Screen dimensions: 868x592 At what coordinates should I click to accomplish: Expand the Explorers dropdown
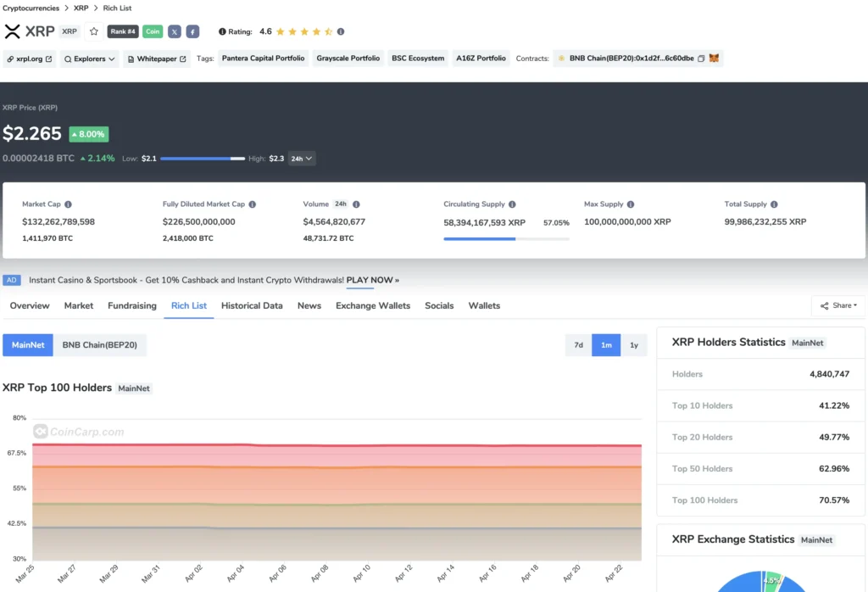[90, 59]
